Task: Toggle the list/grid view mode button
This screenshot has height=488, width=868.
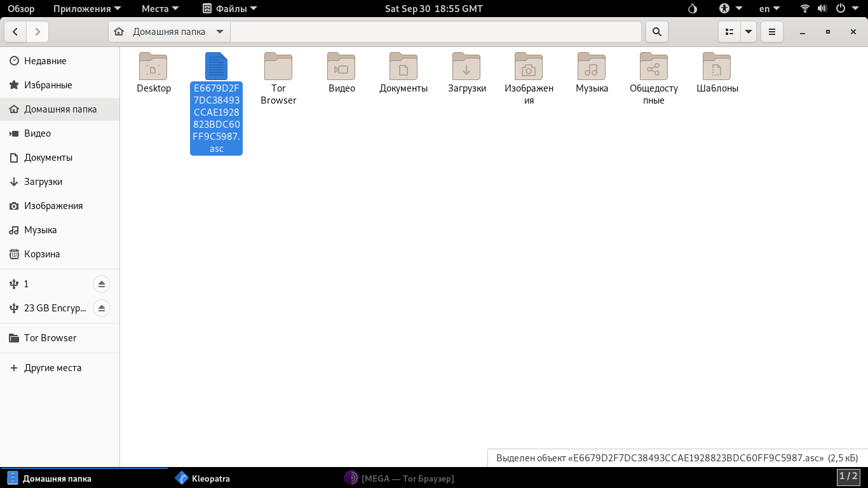Action: (729, 32)
